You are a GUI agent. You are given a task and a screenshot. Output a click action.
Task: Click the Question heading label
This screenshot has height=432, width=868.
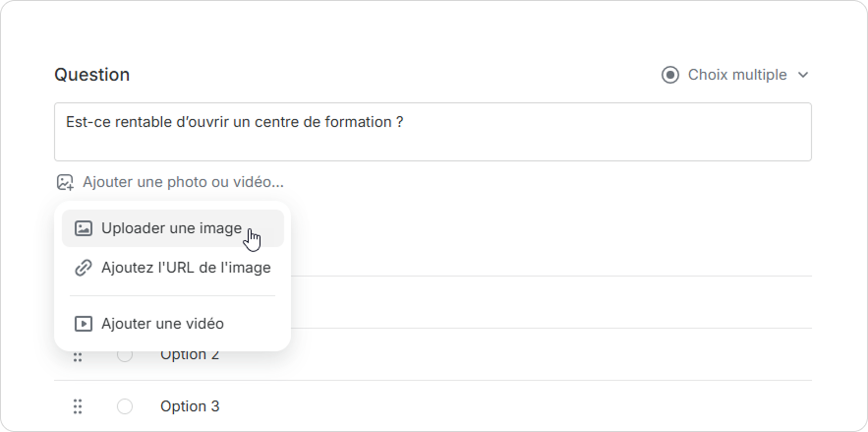click(x=91, y=75)
